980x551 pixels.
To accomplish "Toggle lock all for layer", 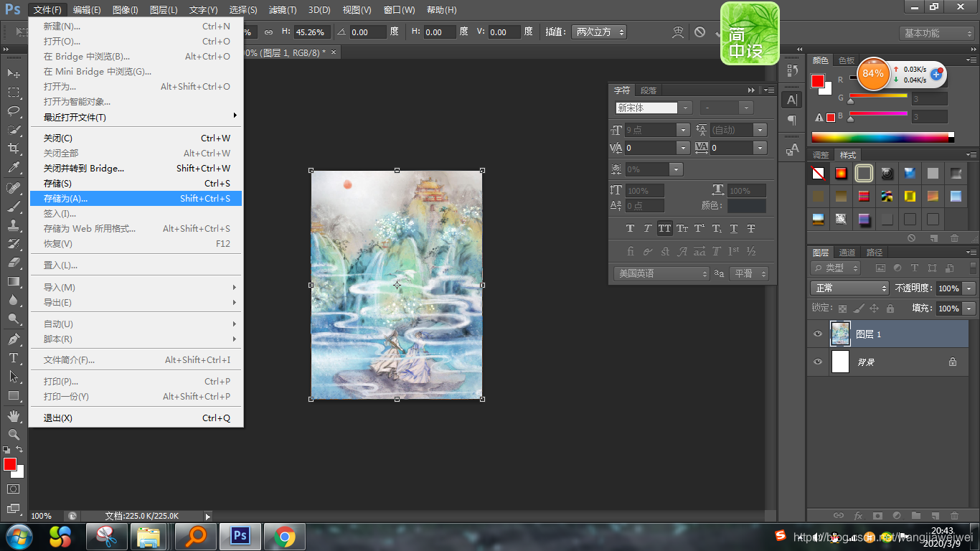I will click(890, 309).
